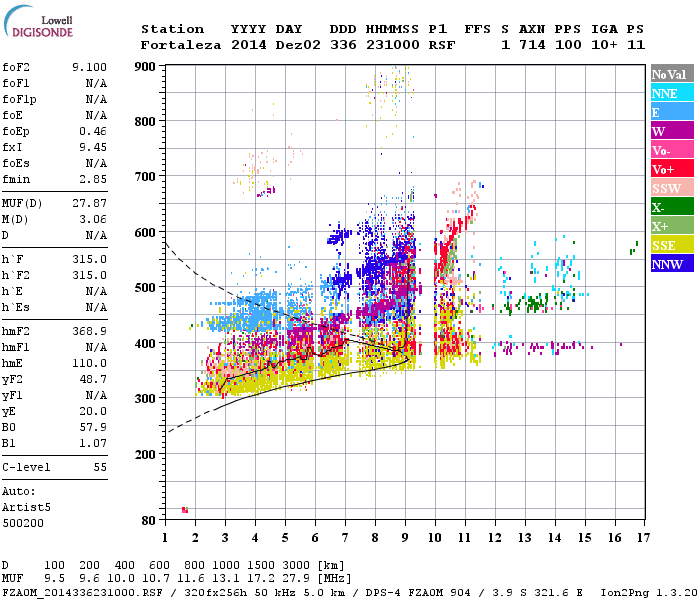The image size is (700, 600).
Task: Click the C-level value 55
Action: point(100,467)
